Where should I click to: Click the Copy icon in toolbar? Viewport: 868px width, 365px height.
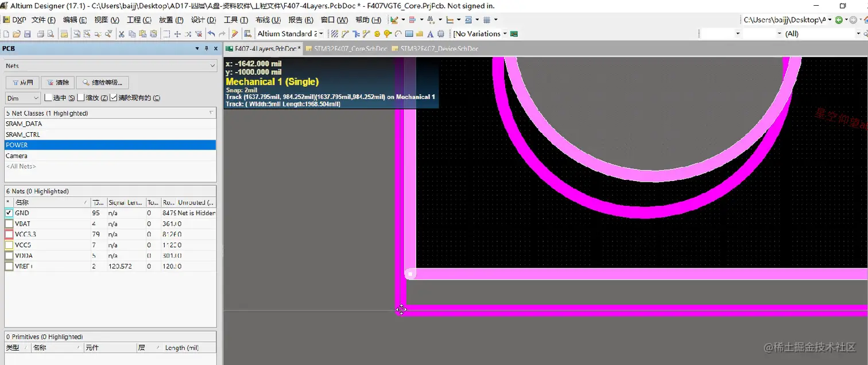(132, 34)
